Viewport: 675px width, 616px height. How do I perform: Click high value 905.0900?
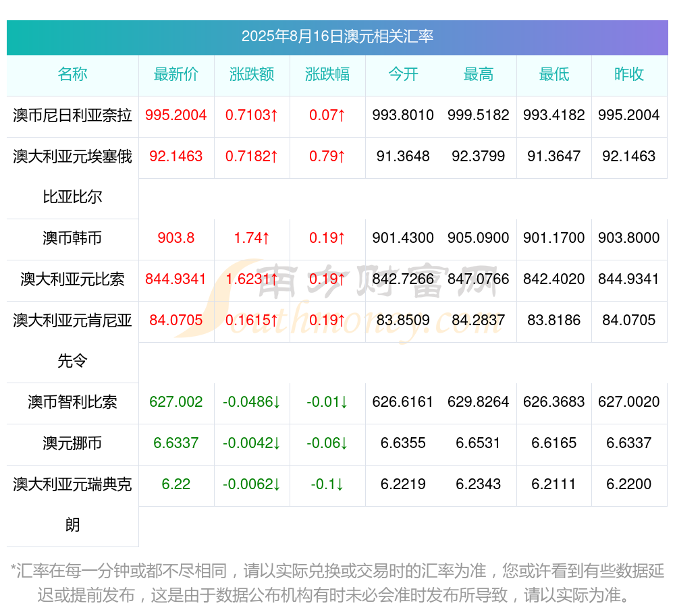479,238
